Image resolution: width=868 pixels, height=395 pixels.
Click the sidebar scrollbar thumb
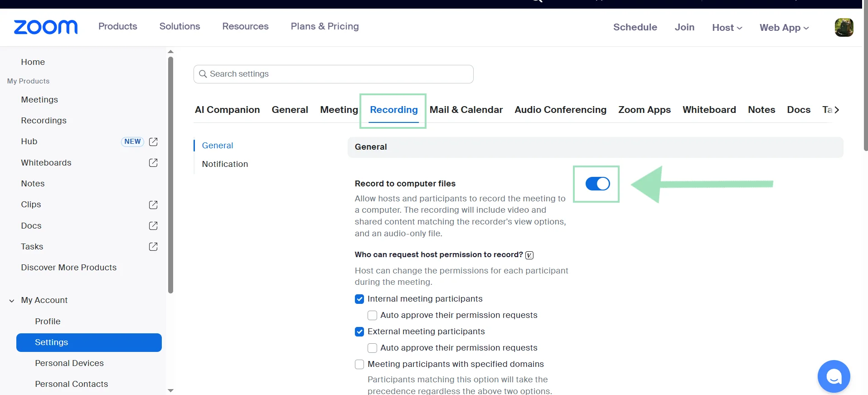click(x=170, y=175)
